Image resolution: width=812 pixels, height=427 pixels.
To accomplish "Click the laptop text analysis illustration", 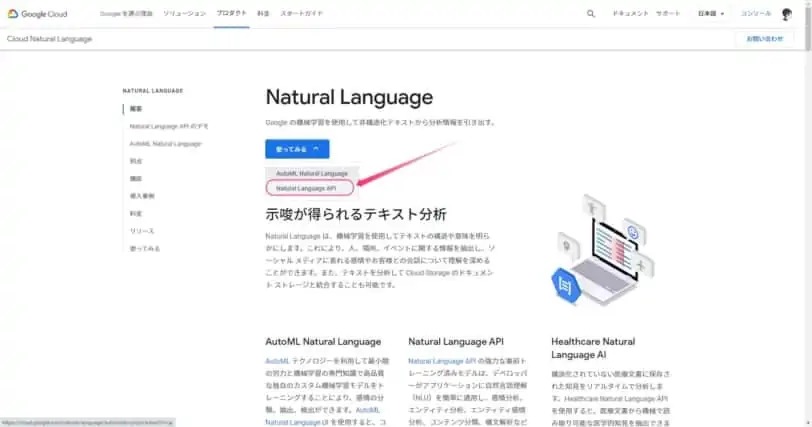I will (603, 250).
